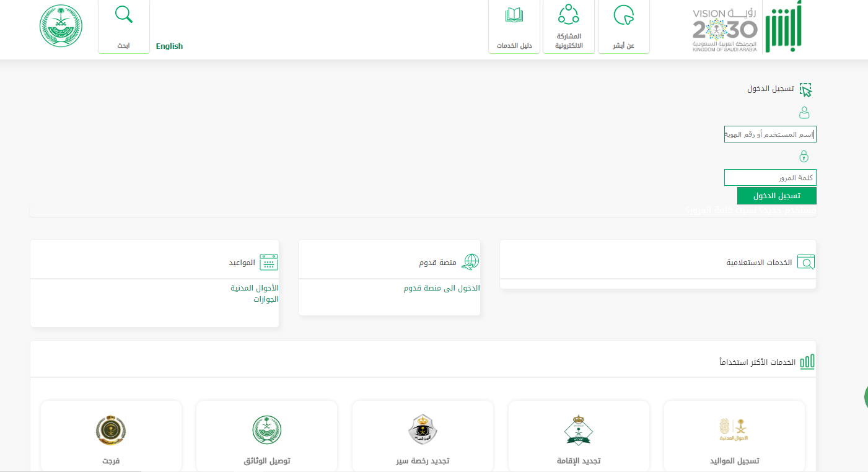Click the Absher logo

click(784, 28)
